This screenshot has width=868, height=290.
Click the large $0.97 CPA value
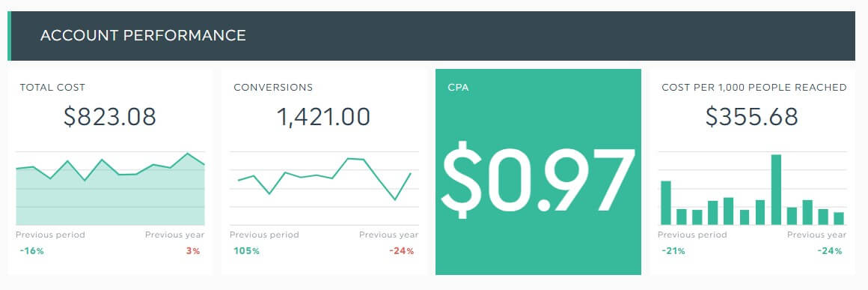[537, 177]
